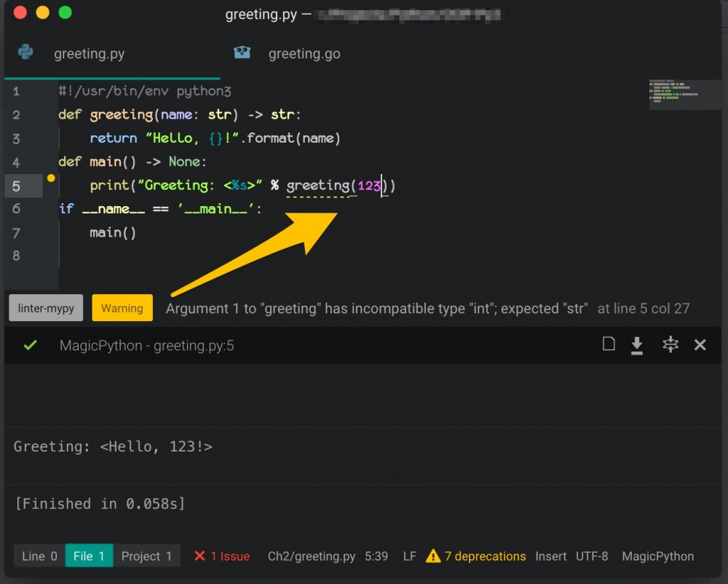Click the Python logo icon on greeting.py tab
Image resolution: width=728 pixels, height=584 pixels.
point(25,52)
